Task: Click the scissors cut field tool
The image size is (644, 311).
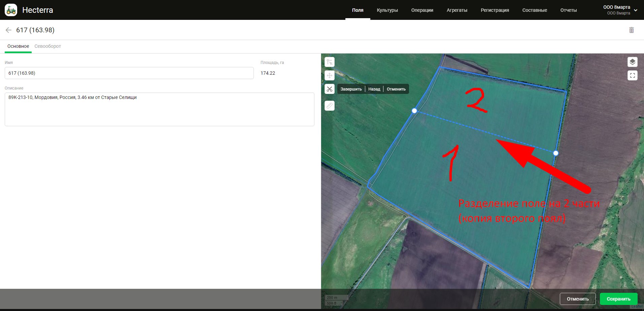Action: click(329, 89)
